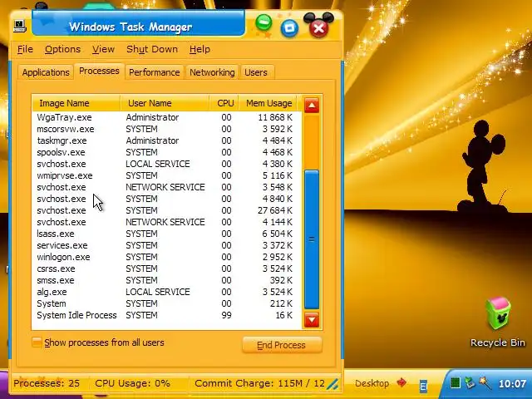Click Administrator beside taskmgr.exe
This screenshot has height=399, width=532.
(152, 140)
